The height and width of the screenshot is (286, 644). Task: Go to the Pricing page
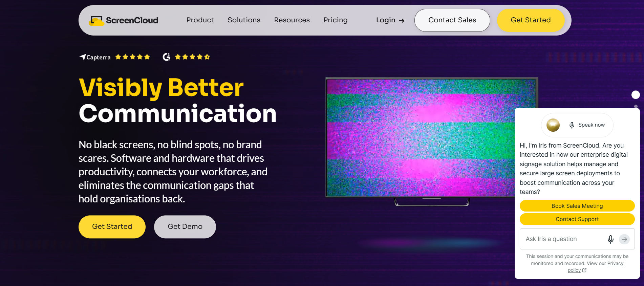pyautogui.click(x=336, y=20)
